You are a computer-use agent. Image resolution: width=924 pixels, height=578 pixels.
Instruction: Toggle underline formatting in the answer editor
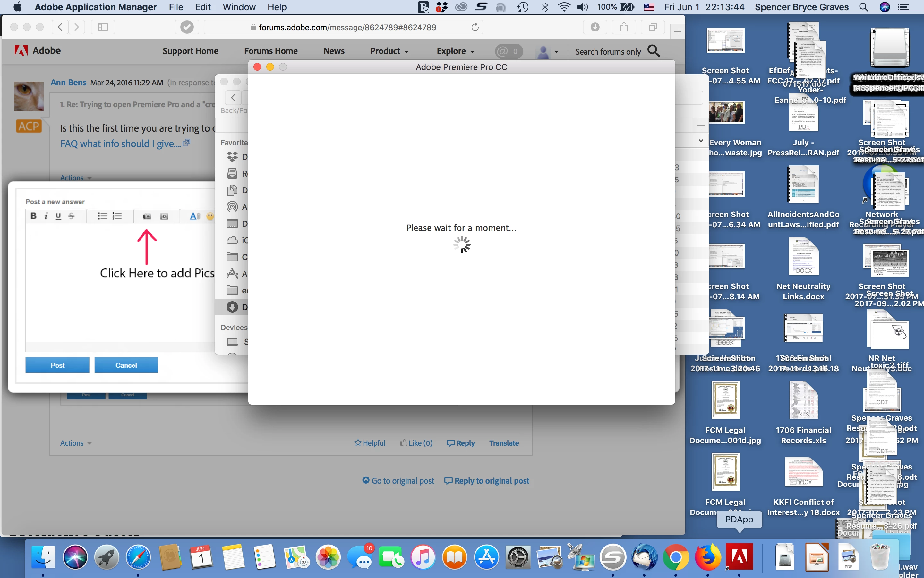click(x=58, y=216)
